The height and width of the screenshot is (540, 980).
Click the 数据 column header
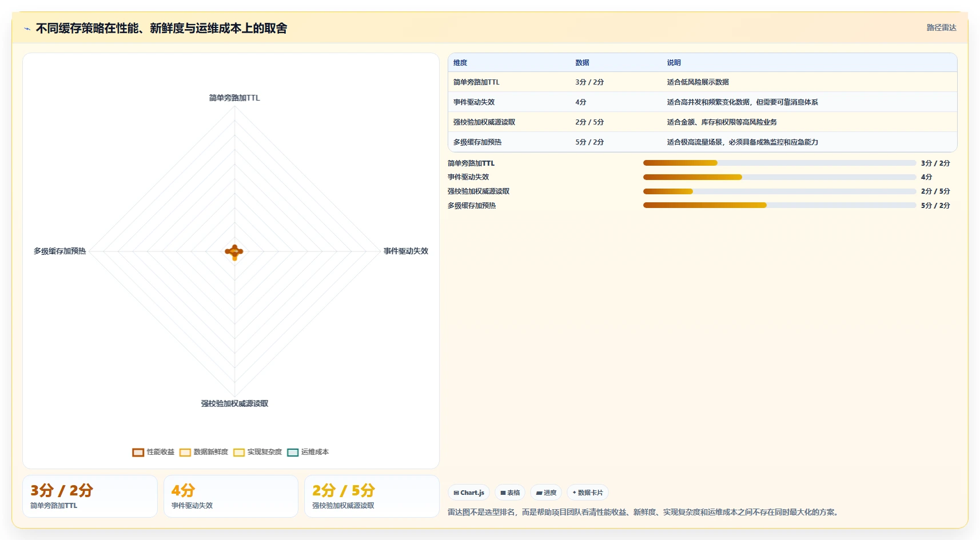coord(582,63)
